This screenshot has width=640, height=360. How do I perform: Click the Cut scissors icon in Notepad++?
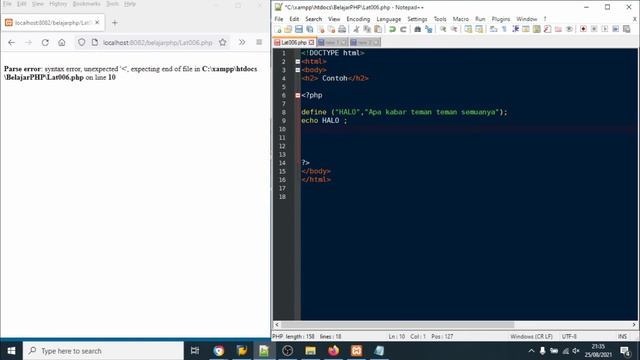click(356, 29)
